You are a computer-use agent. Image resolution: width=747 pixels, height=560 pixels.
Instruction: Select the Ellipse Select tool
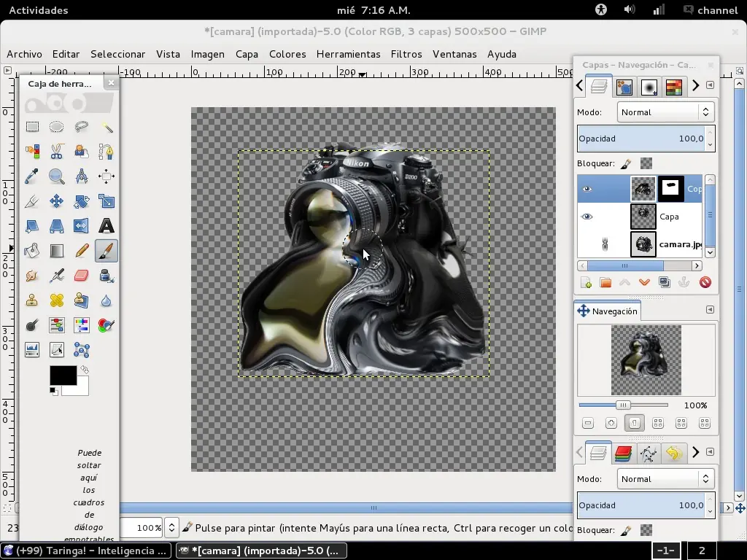(x=57, y=127)
